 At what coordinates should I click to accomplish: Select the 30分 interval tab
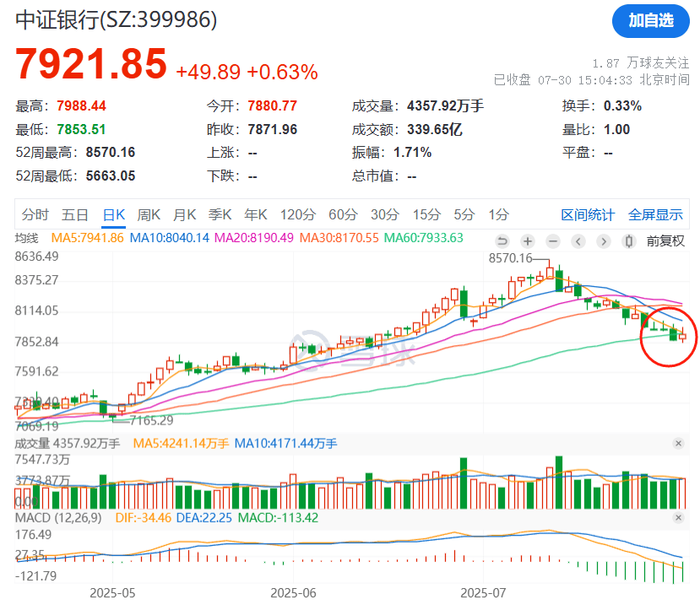coord(385,214)
